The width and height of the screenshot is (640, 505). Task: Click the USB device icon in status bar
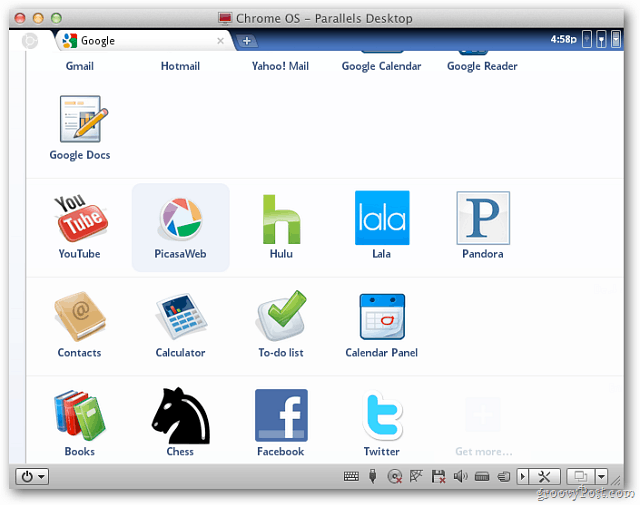(372, 476)
